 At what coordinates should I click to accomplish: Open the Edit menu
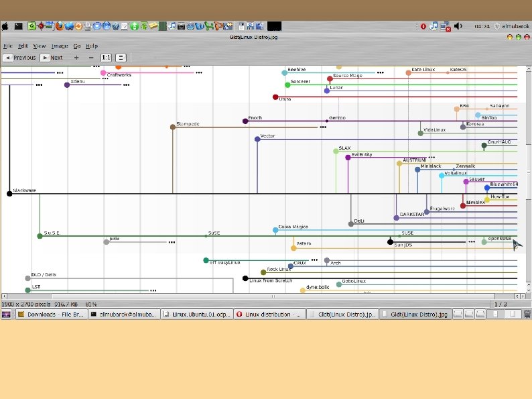coord(23,46)
